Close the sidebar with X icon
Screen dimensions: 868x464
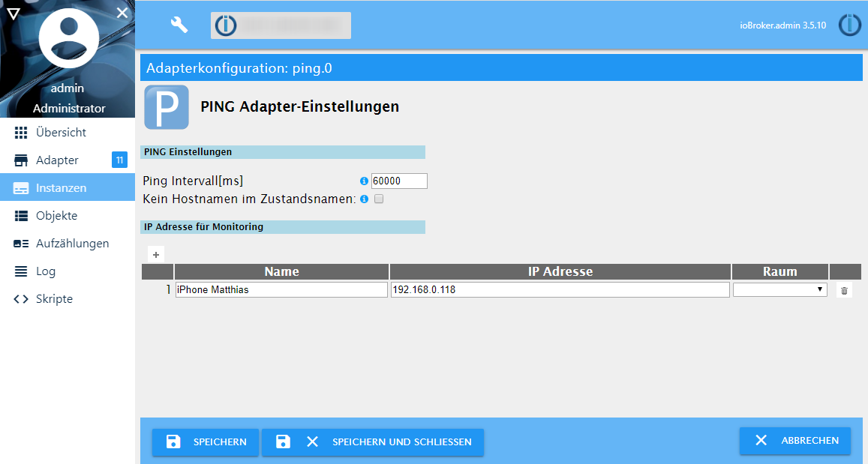click(123, 12)
